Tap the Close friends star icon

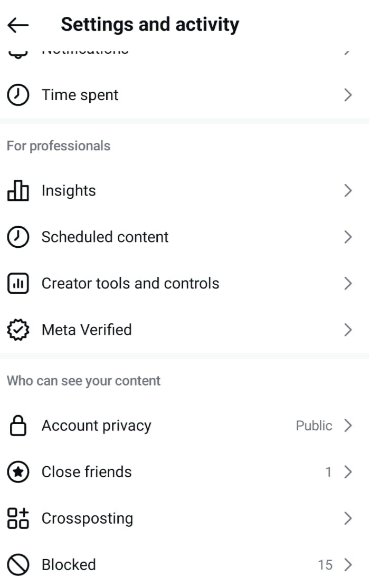18,472
